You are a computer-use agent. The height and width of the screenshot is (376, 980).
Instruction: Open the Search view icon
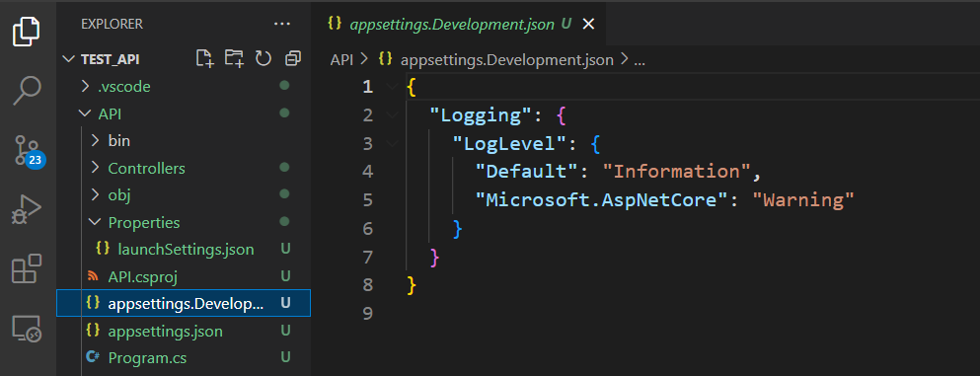pyautogui.click(x=27, y=91)
